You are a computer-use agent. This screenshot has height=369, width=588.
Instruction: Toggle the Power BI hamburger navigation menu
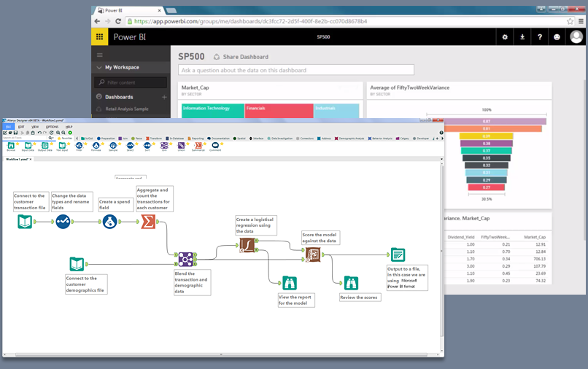pyautogui.click(x=100, y=55)
